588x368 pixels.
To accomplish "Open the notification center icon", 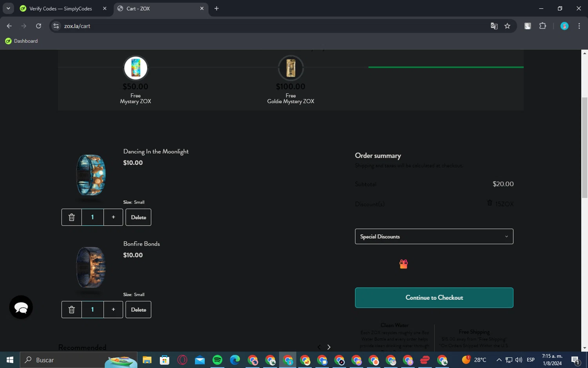I will pyautogui.click(x=575, y=360).
